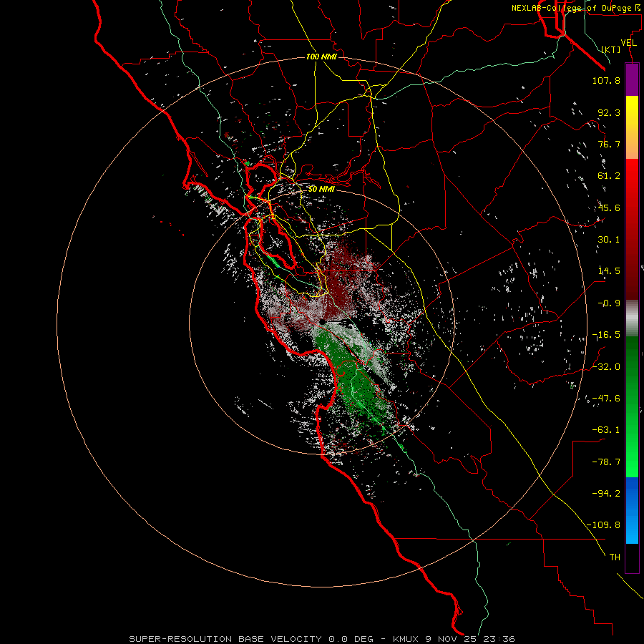The height and width of the screenshot is (644, 644).
Task: Select the light blue color bar segment
Action: point(632,528)
